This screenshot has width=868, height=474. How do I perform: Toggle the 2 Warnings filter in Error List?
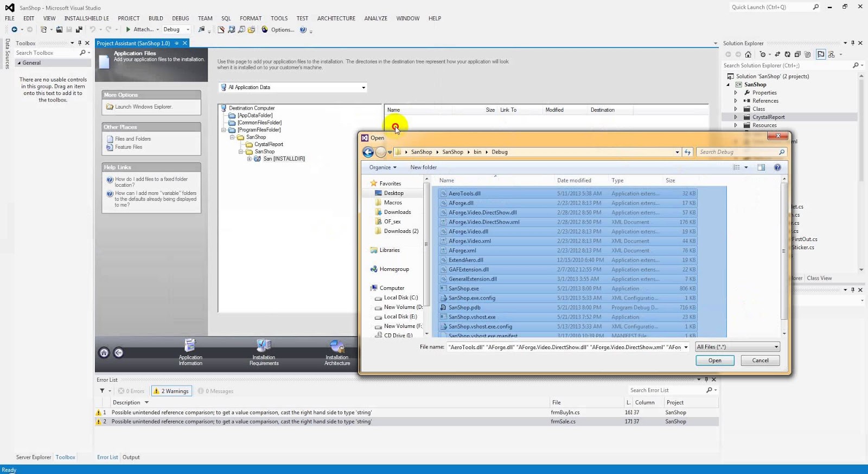[x=171, y=391]
